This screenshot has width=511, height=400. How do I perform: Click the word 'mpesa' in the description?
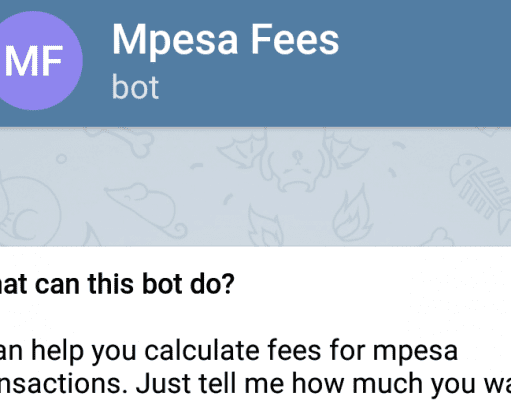(415, 352)
